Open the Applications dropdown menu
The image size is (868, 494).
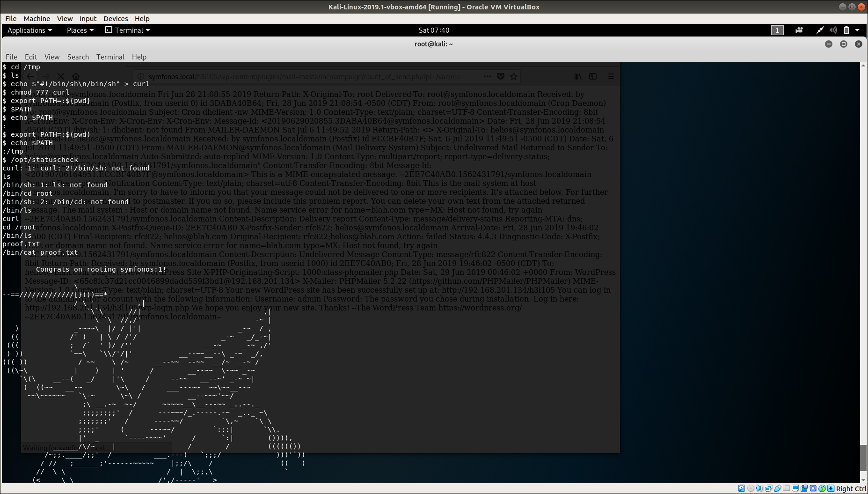(x=30, y=30)
